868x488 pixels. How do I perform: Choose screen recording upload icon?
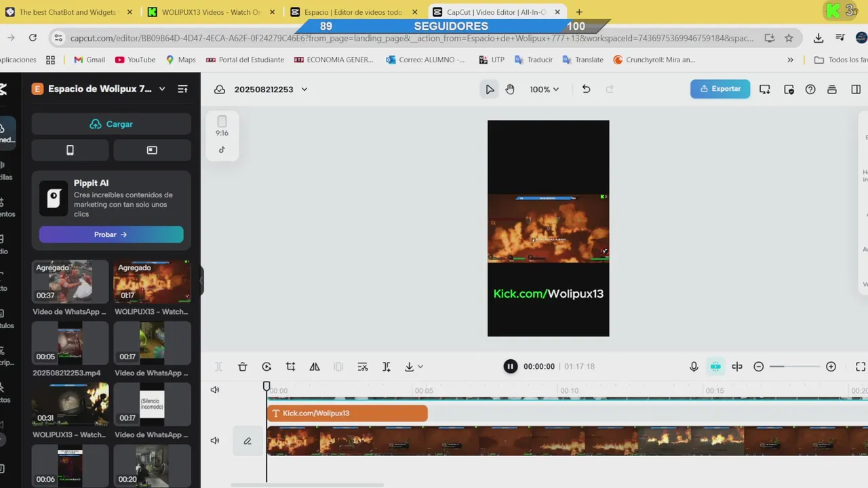[152, 150]
